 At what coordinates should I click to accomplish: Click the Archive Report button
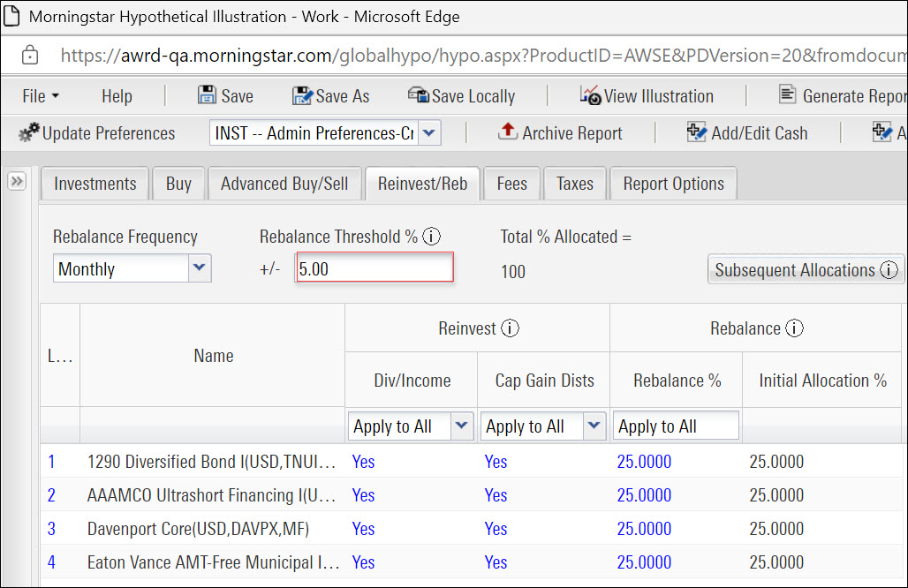(x=560, y=132)
